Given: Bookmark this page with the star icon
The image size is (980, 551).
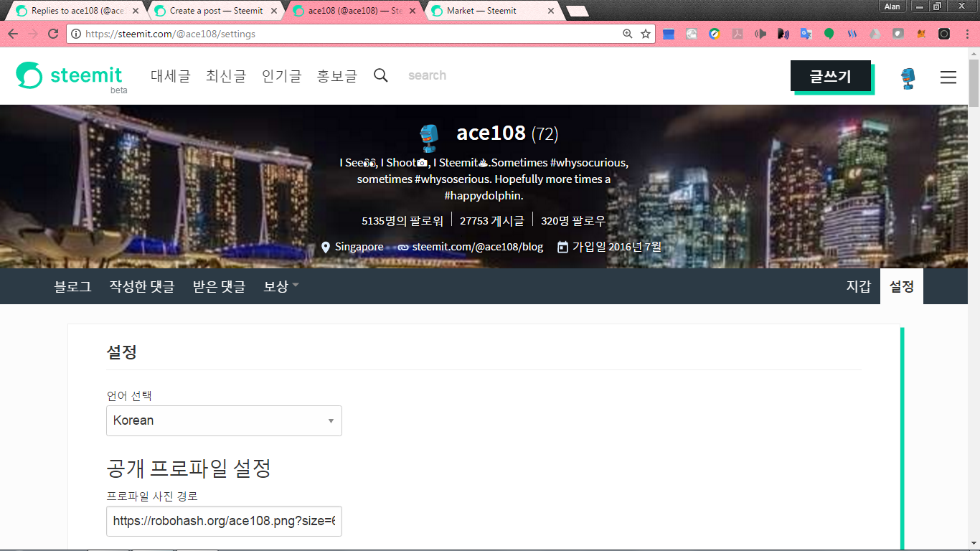Looking at the screenshot, I should pyautogui.click(x=646, y=34).
